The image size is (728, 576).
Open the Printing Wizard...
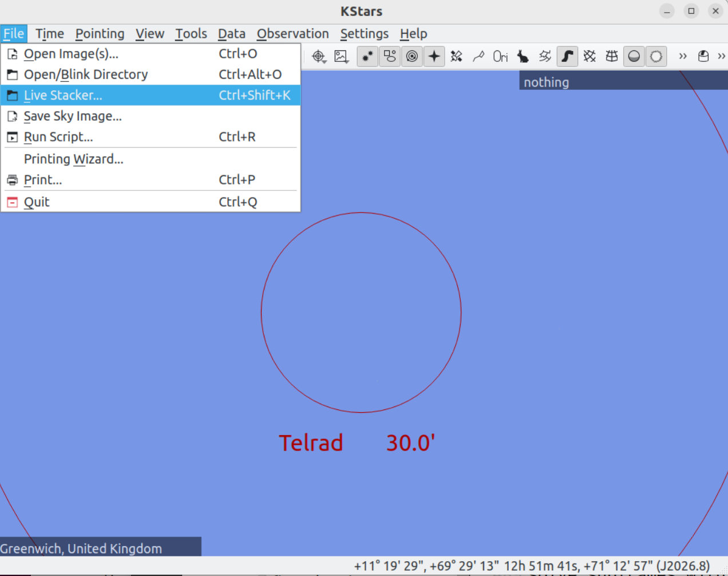tap(151, 159)
